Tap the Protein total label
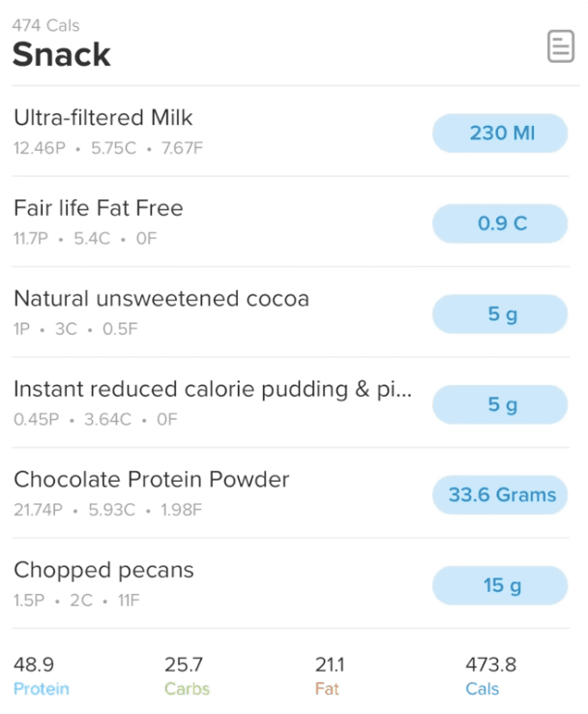Viewport: 588px width, 714px height. click(x=42, y=689)
